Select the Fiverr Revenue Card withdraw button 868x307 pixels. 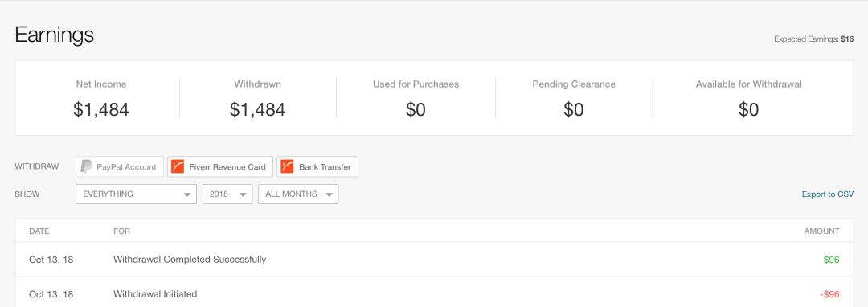click(x=219, y=166)
